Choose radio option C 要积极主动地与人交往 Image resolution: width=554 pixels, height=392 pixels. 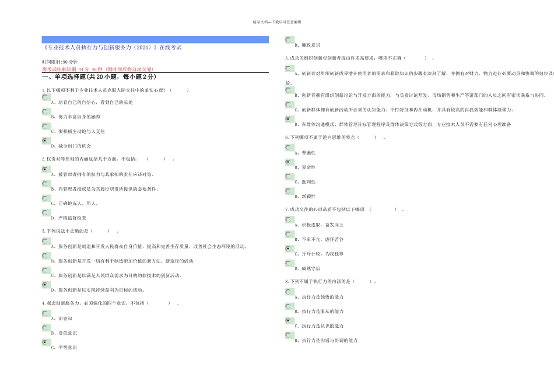pyautogui.click(x=45, y=126)
